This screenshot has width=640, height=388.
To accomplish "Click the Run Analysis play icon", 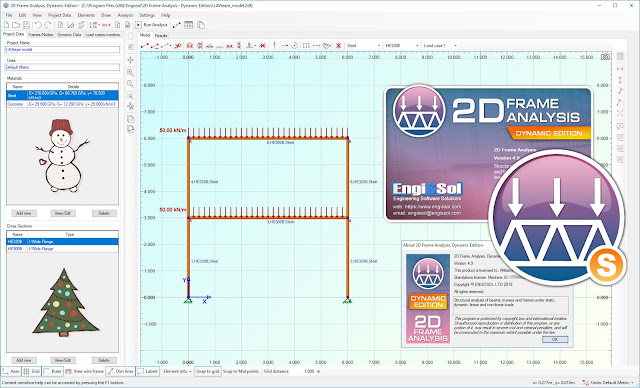I will tap(138, 25).
